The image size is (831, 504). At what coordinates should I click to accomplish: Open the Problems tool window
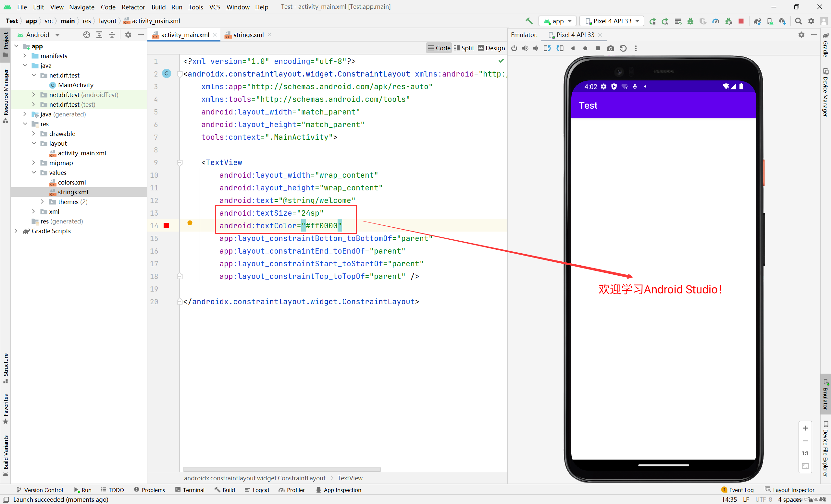click(x=149, y=490)
